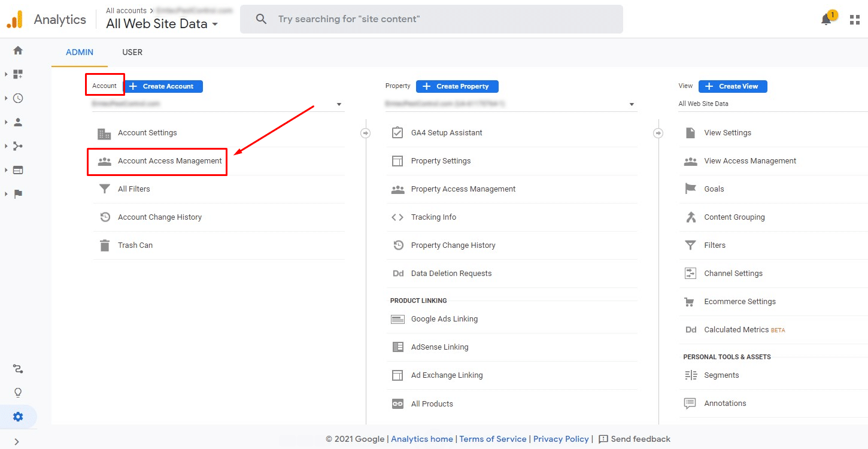Click the Attribution icon in sidebar
The height and width of the screenshot is (449, 868).
pos(18,369)
